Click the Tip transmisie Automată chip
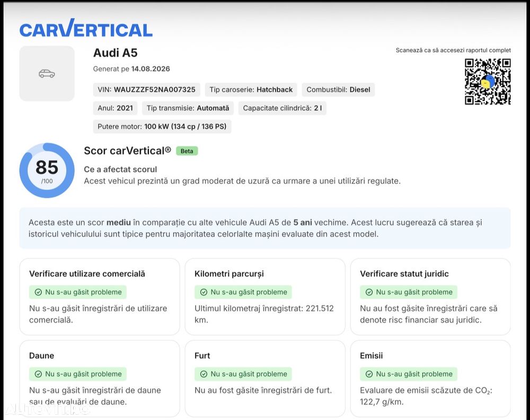 (x=188, y=108)
